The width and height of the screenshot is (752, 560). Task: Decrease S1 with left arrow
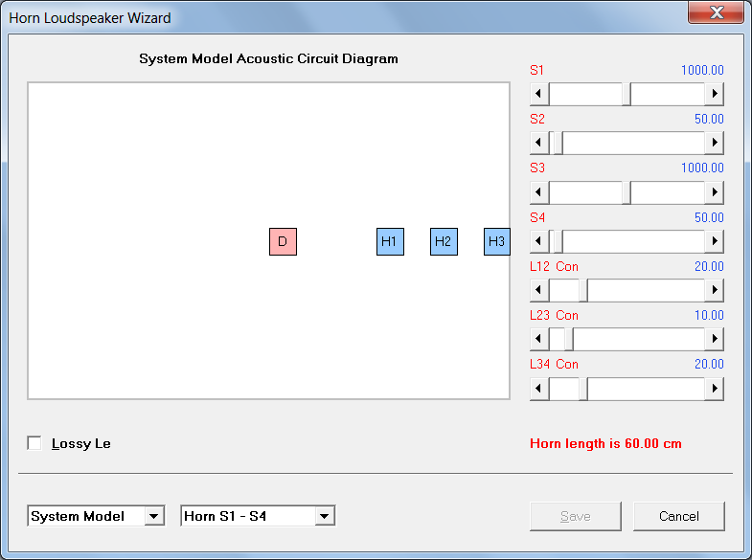[539, 94]
